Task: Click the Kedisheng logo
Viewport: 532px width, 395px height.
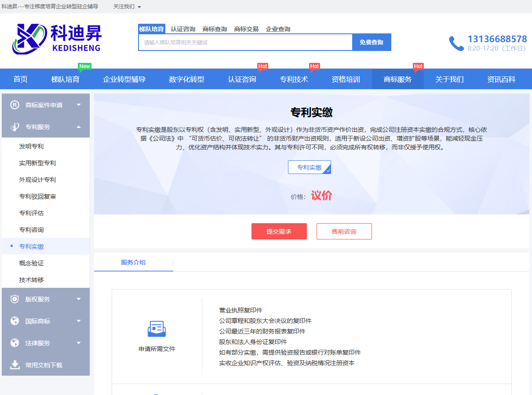Action: pos(57,38)
